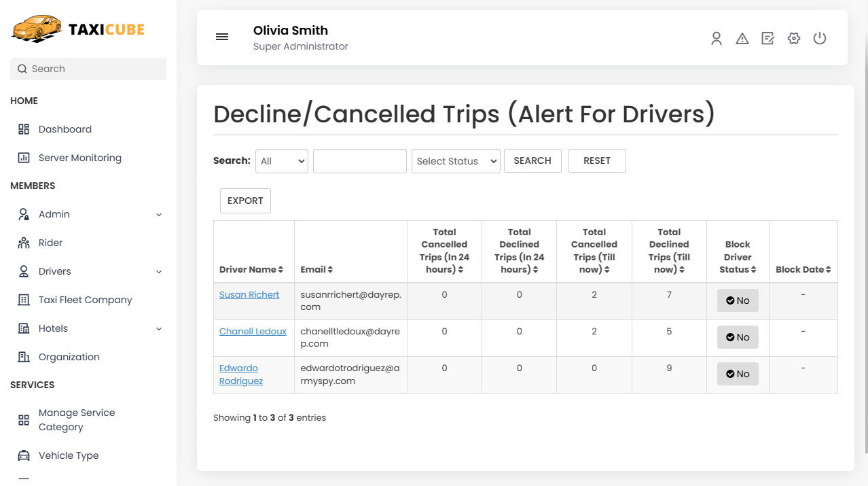Open the settings gear icon
This screenshot has width=868, height=486.
tap(793, 39)
